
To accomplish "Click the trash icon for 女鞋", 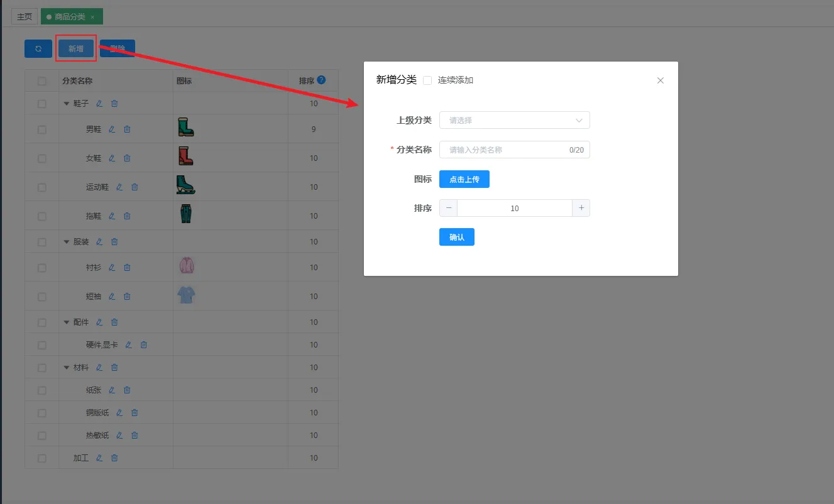I will 127,158.
